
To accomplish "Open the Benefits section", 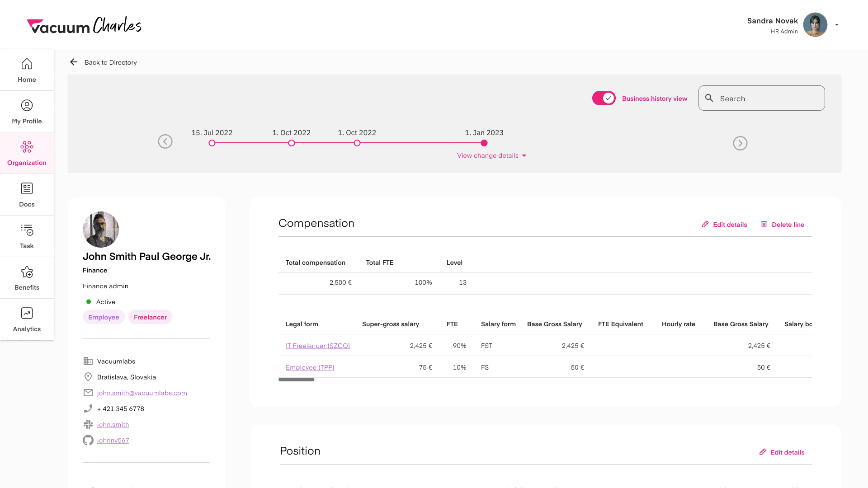I will click(x=27, y=278).
